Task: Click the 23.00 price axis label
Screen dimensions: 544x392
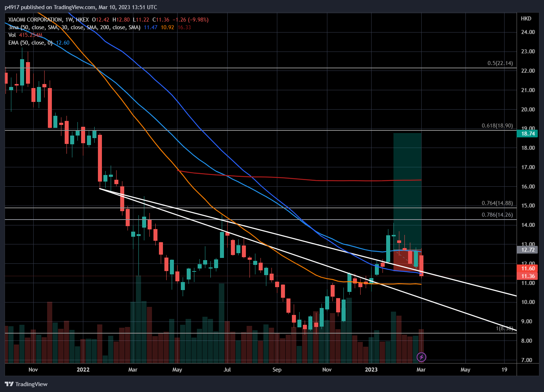Action: pyautogui.click(x=528, y=52)
